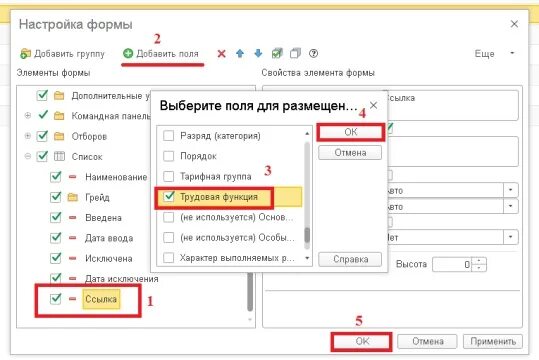Toggle checkbox of Список element

pyautogui.click(x=42, y=156)
